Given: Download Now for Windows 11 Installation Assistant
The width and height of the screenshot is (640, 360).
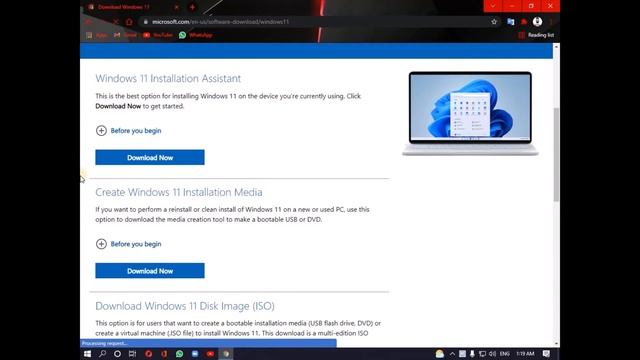Looking at the screenshot, I should pos(150,158).
